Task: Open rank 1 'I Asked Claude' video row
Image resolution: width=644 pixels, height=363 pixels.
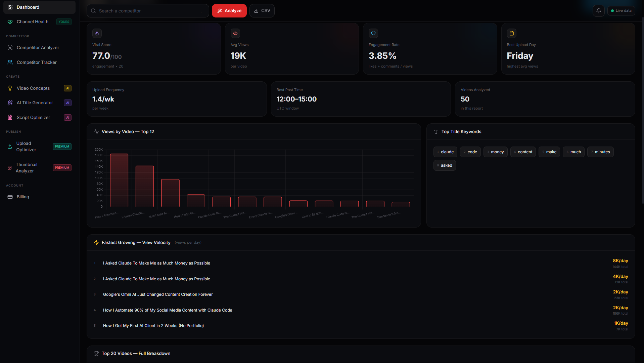Action: 361,263
